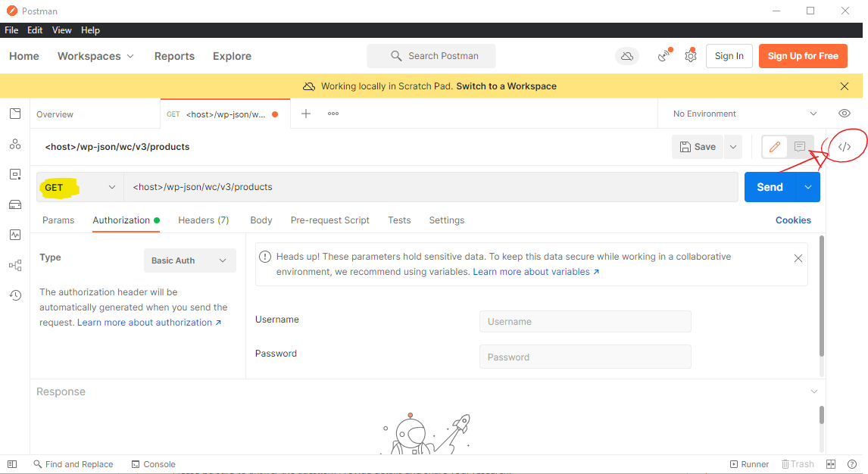Image resolution: width=868 pixels, height=474 pixels.
Task: Toggle the sidebar icon in status bar
Action: click(x=12, y=464)
